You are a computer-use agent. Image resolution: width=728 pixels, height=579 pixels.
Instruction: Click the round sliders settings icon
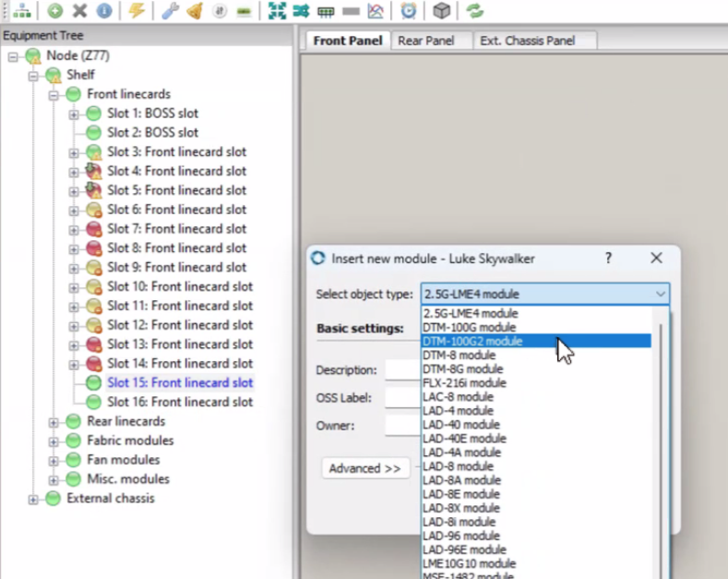click(220, 11)
